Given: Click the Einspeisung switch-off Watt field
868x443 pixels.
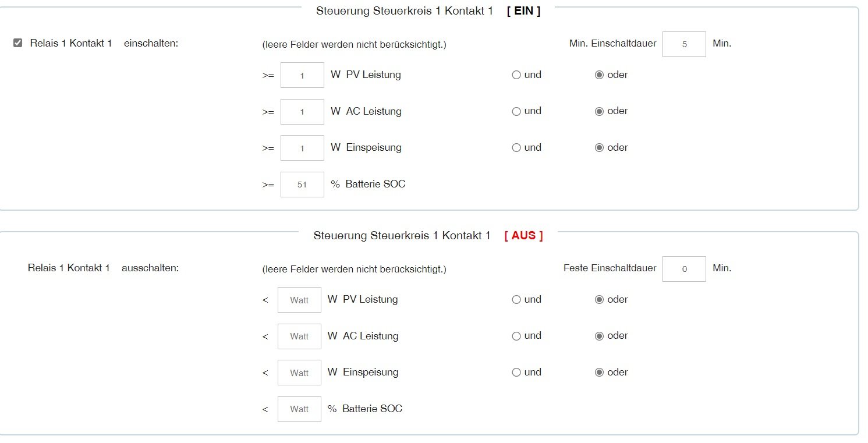Looking at the screenshot, I should tap(299, 373).
